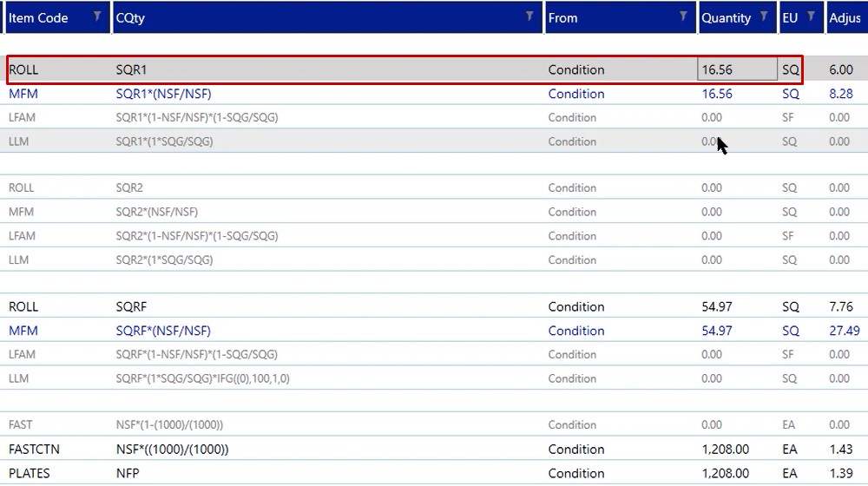Open the EU column filter icon

point(812,16)
